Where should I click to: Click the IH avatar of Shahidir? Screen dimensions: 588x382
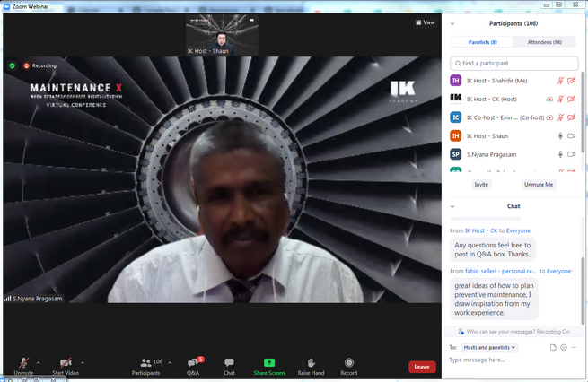(x=456, y=81)
